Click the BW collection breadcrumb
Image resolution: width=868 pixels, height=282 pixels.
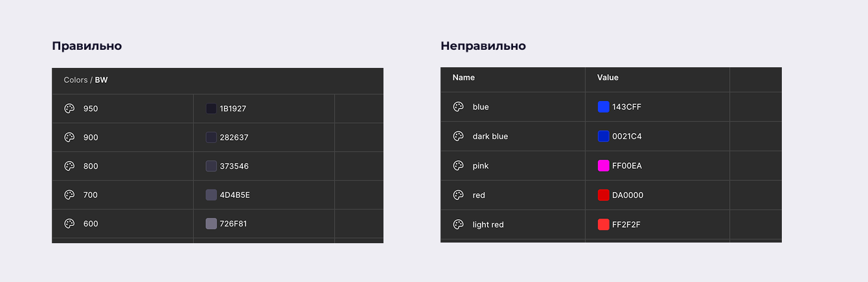pos(102,80)
